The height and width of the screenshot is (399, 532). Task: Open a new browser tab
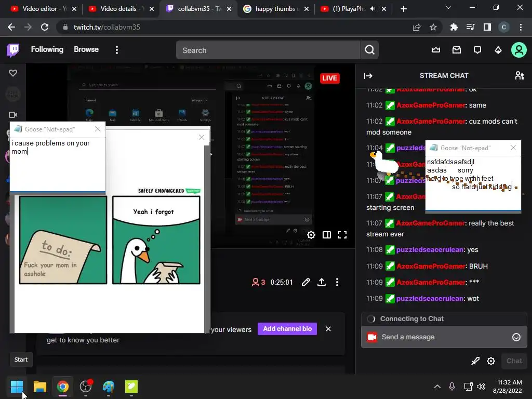pyautogui.click(x=403, y=9)
